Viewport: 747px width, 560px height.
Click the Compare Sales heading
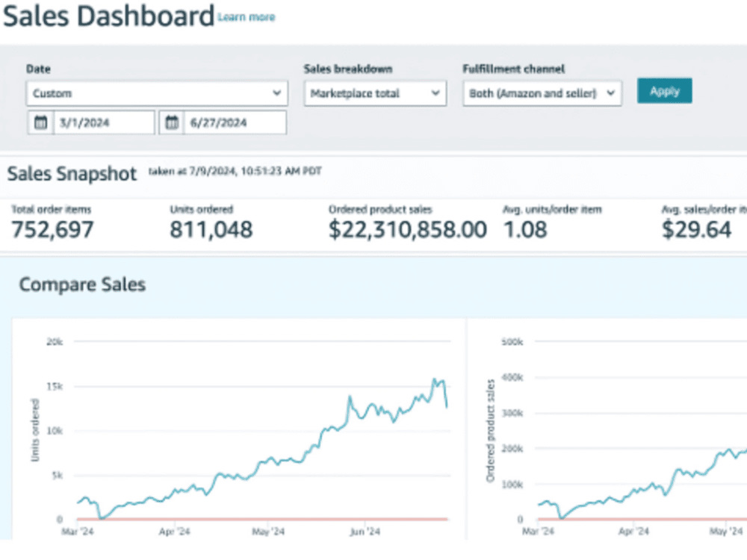click(82, 284)
